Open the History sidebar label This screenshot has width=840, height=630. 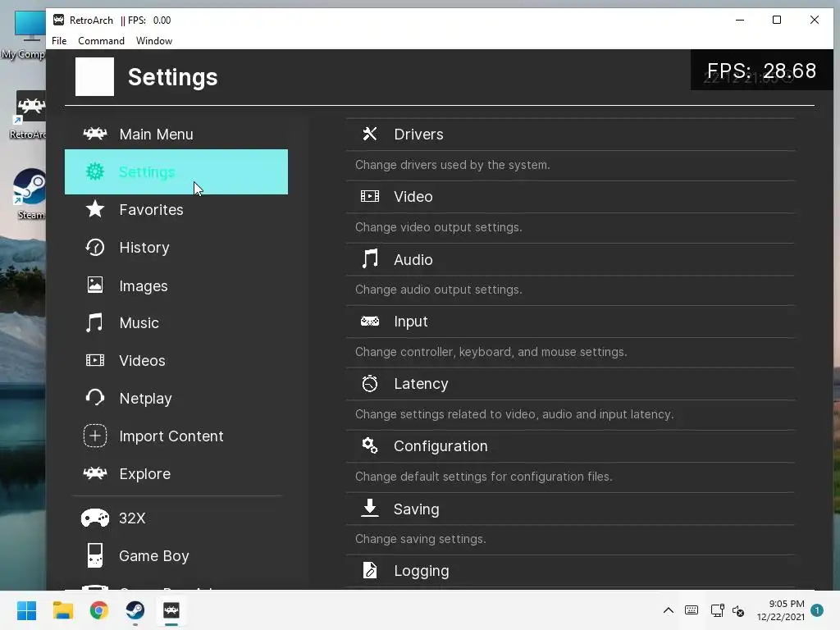coord(144,248)
